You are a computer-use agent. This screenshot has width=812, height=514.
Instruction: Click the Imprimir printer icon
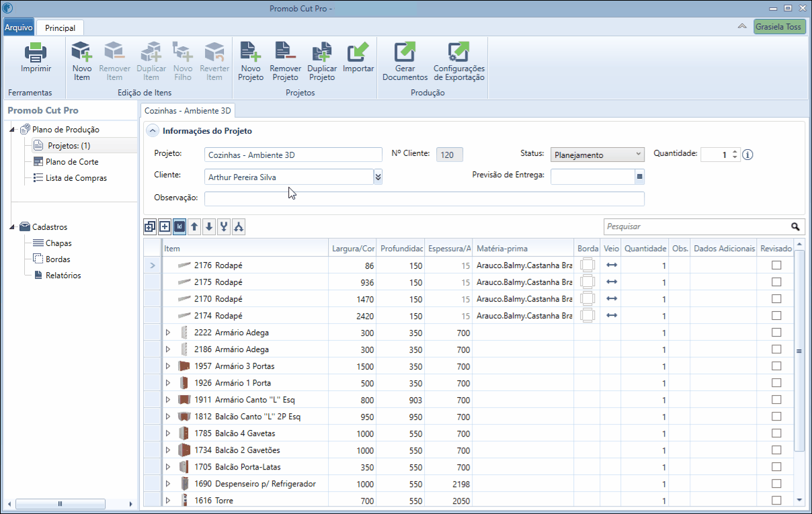point(36,52)
